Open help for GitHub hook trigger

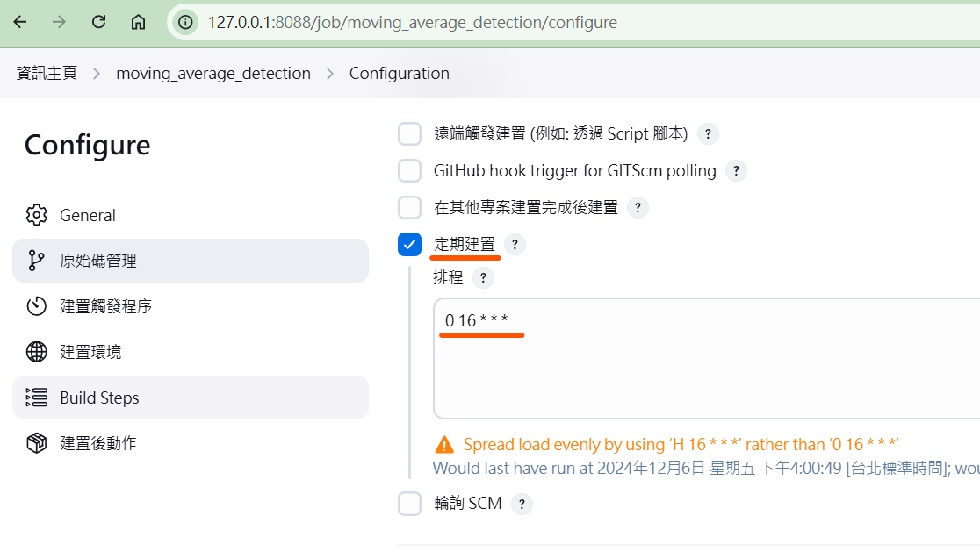736,170
